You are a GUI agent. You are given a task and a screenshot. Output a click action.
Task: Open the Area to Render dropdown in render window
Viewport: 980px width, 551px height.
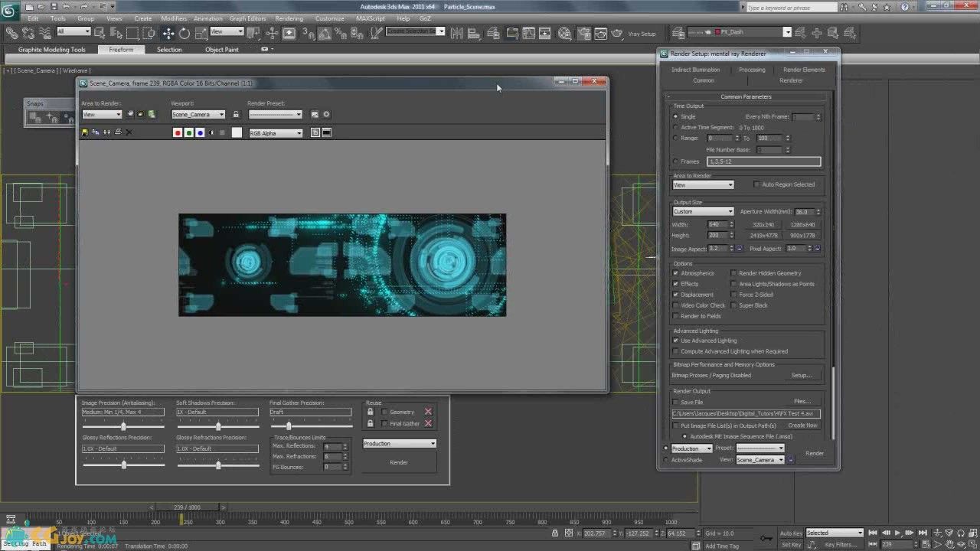click(x=102, y=114)
